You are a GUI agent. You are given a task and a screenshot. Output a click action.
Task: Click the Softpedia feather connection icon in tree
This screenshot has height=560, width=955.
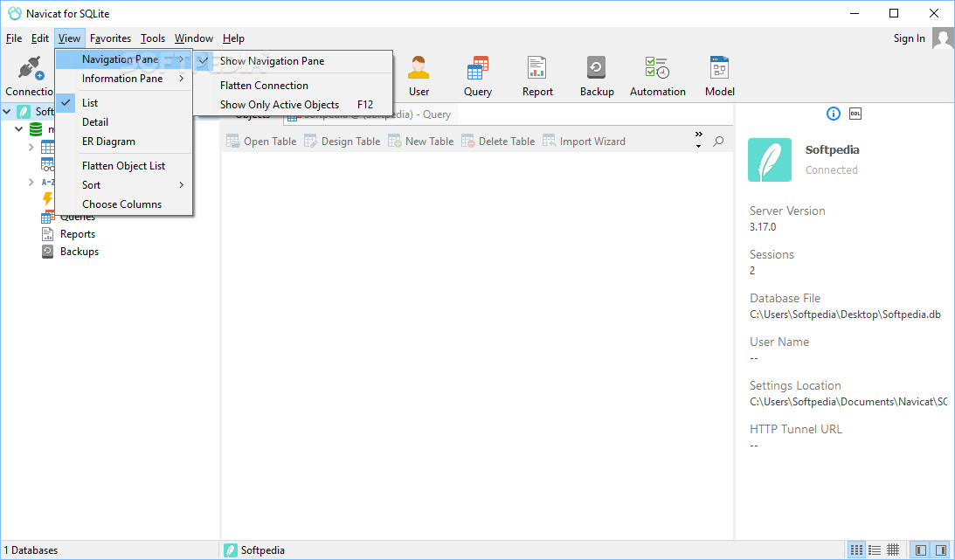pos(23,112)
